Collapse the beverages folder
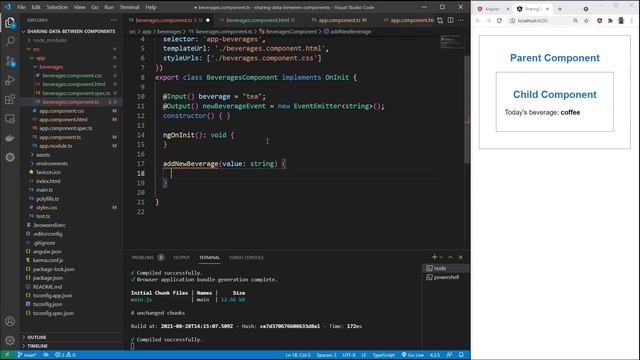Image resolution: width=640 pixels, height=360 pixels. point(51,67)
